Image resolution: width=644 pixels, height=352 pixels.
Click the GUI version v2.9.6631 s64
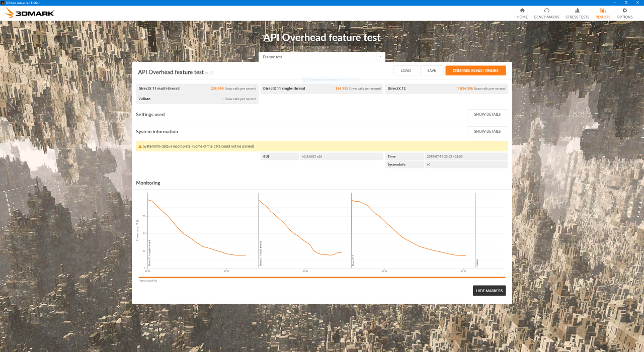312,156
